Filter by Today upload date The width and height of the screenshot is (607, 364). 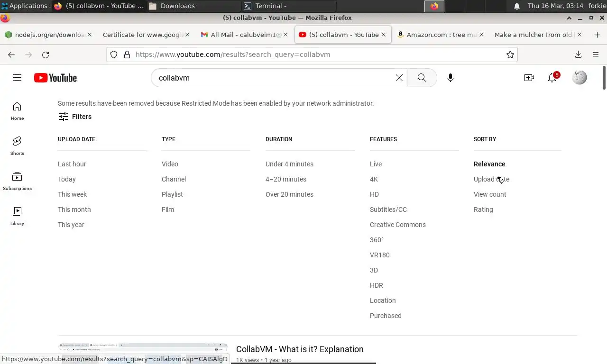(x=67, y=179)
